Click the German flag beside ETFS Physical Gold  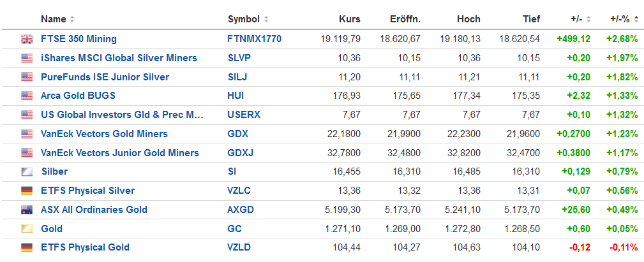[27, 247]
